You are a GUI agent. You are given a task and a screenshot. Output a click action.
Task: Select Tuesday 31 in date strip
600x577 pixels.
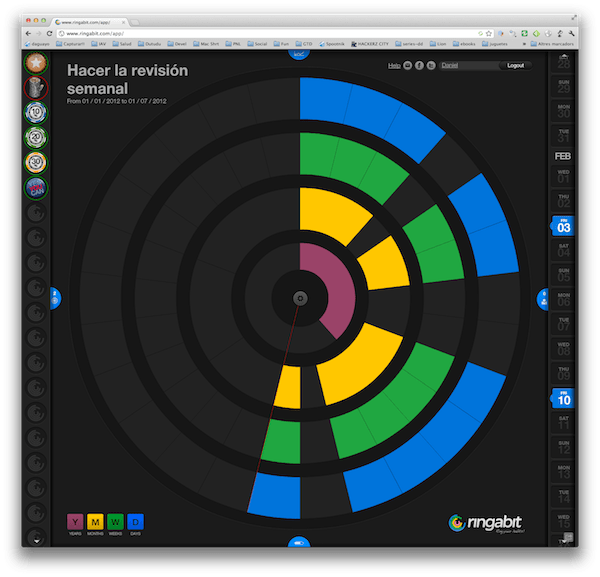(x=563, y=136)
